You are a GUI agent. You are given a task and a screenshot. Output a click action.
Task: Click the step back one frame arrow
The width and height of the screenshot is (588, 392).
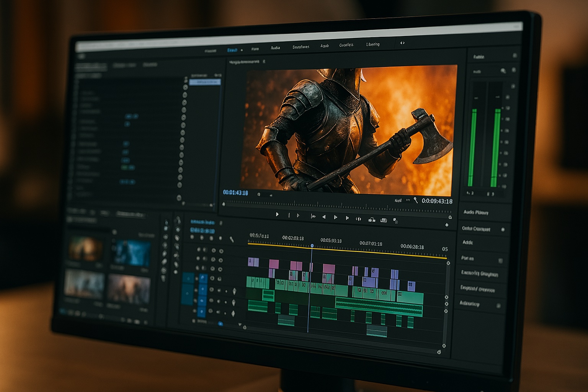[324, 217]
